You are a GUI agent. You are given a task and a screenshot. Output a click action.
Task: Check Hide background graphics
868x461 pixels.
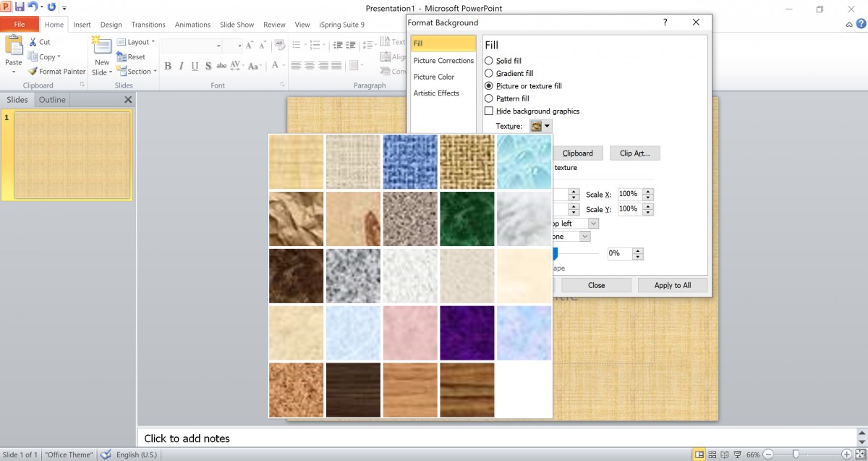point(489,111)
